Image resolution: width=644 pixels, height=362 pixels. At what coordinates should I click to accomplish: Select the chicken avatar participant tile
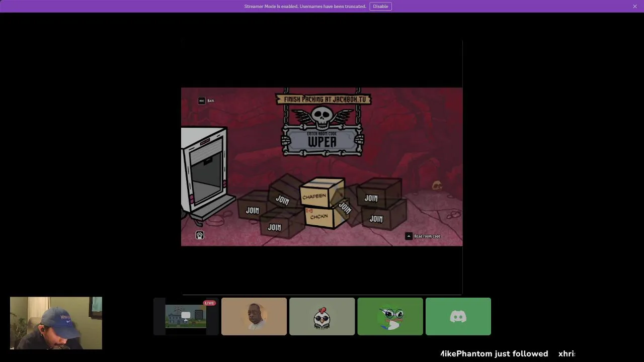click(322, 316)
